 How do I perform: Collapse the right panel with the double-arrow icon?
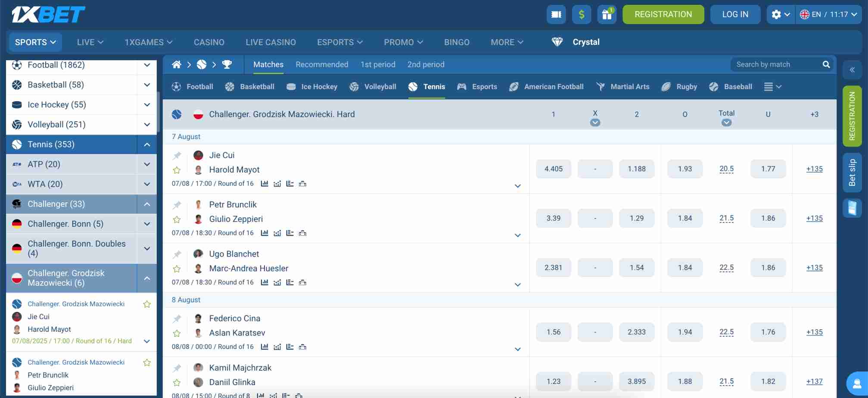(852, 70)
